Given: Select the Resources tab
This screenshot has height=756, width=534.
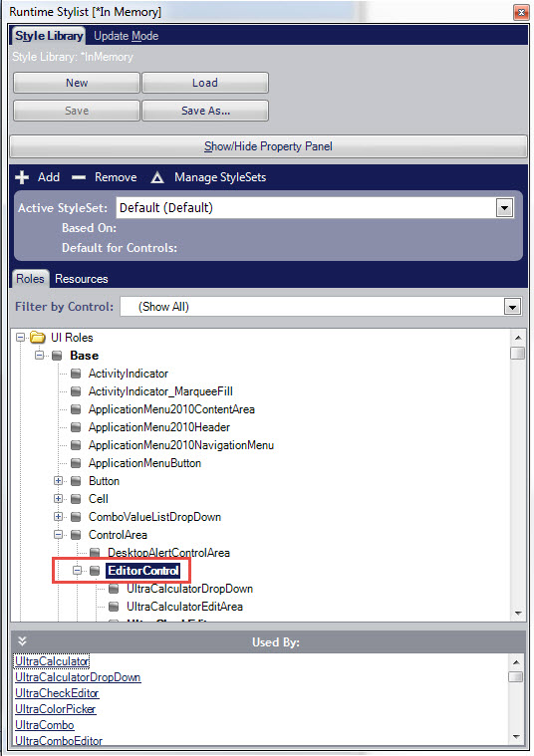Looking at the screenshot, I should pos(82,279).
